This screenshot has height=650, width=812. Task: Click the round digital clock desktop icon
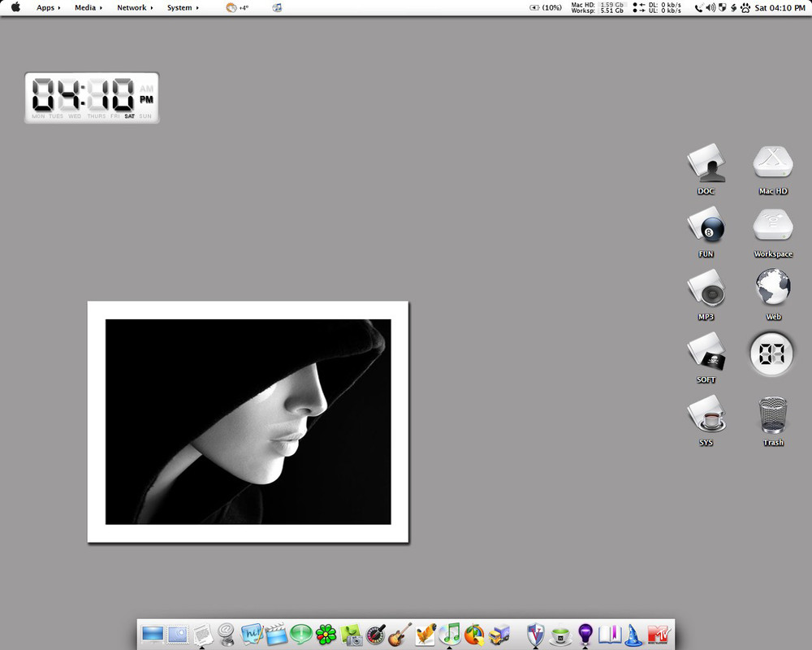(771, 353)
